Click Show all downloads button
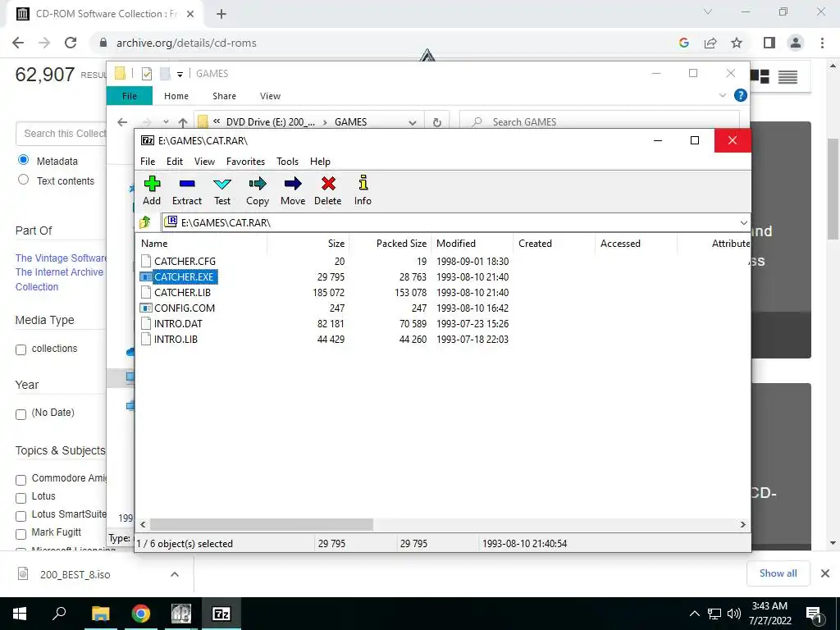Screen dimensions: 840x630 click(x=778, y=573)
